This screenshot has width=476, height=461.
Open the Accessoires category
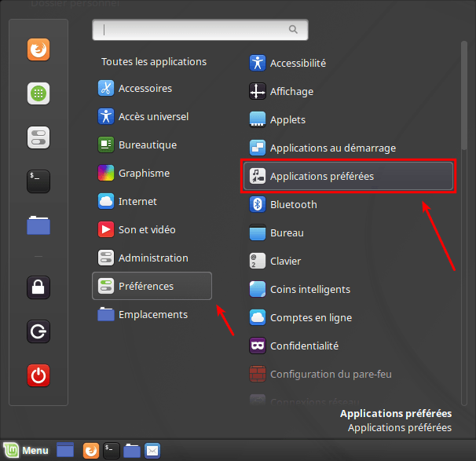pos(152,88)
